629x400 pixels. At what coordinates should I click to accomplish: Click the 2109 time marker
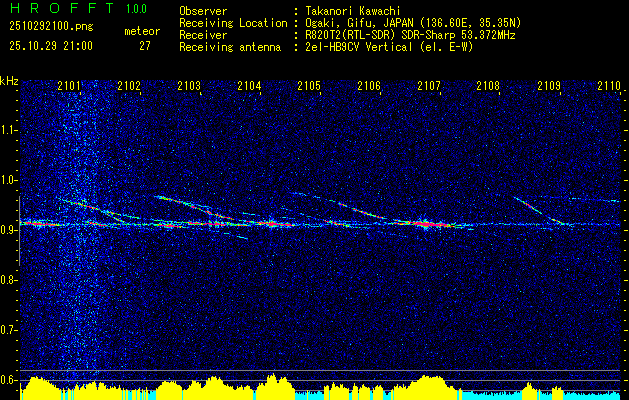click(x=549, y=86)
